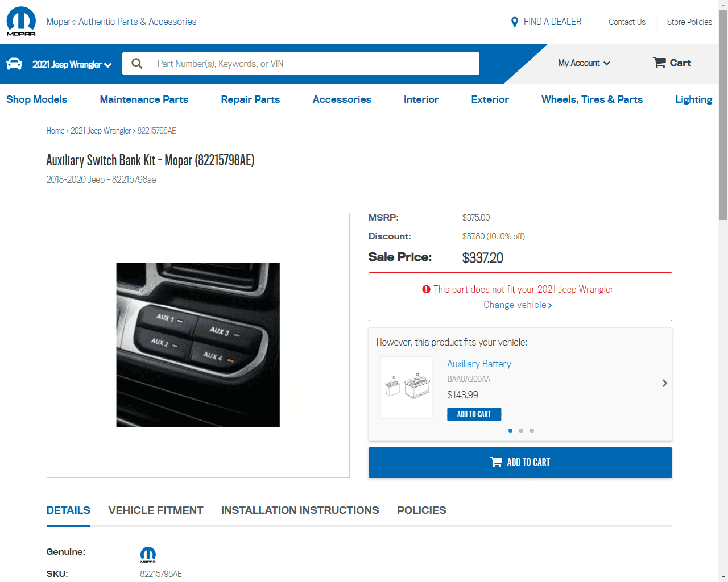Image resolution: width=728 pixels, height=582 pixels.
Task: Add the Auxiliary Battery to cart
Action: click(x=474, y=414)
